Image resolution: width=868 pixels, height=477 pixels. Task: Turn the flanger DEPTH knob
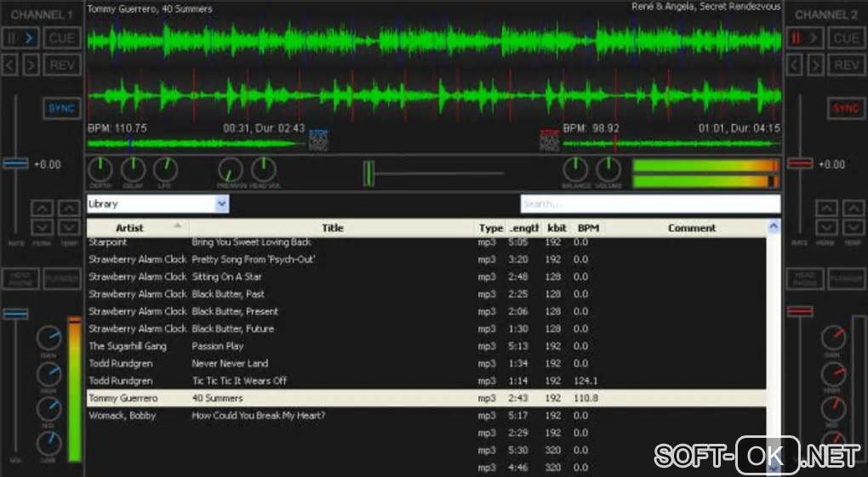(100, 170)
